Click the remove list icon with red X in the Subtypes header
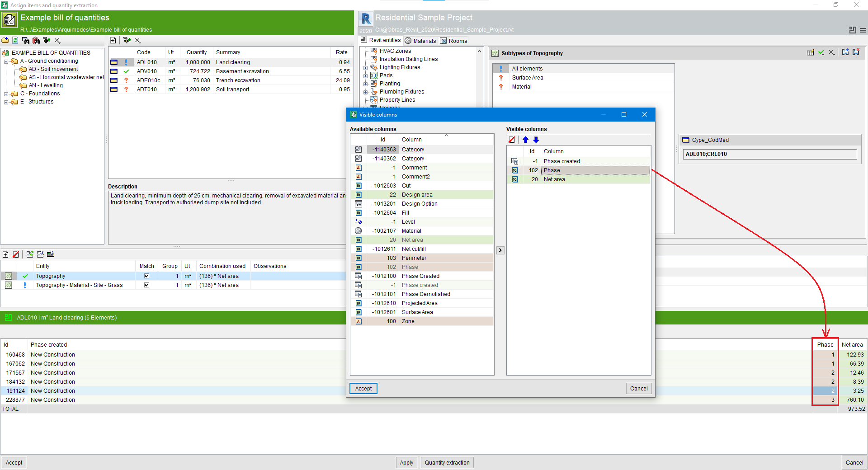Screen dimensions: 868x470 pos(856,52)
